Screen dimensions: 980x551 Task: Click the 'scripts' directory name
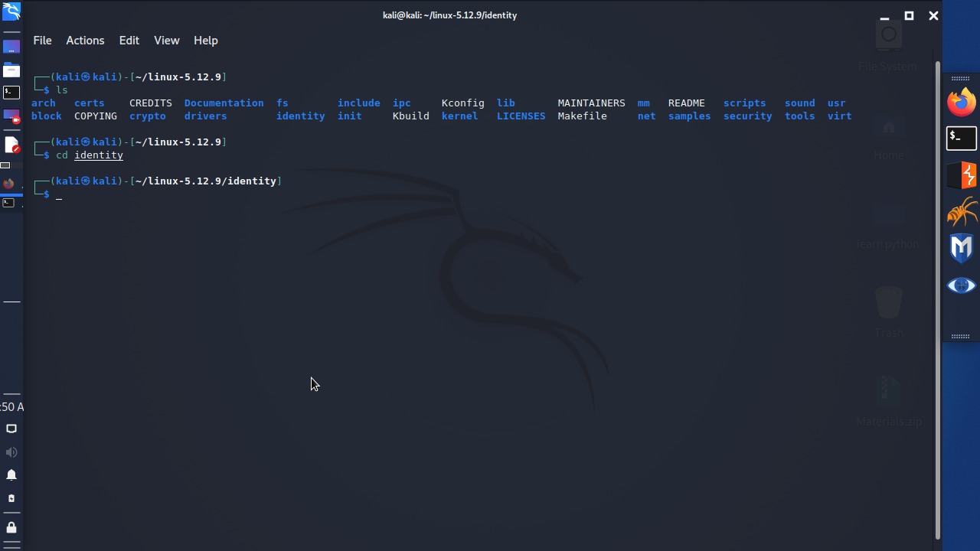[745, 103]
